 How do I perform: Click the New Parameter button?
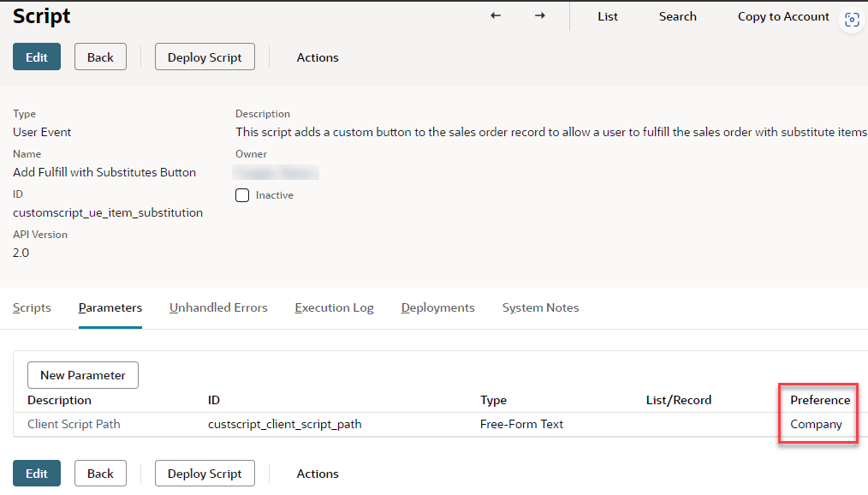[83, 375]
